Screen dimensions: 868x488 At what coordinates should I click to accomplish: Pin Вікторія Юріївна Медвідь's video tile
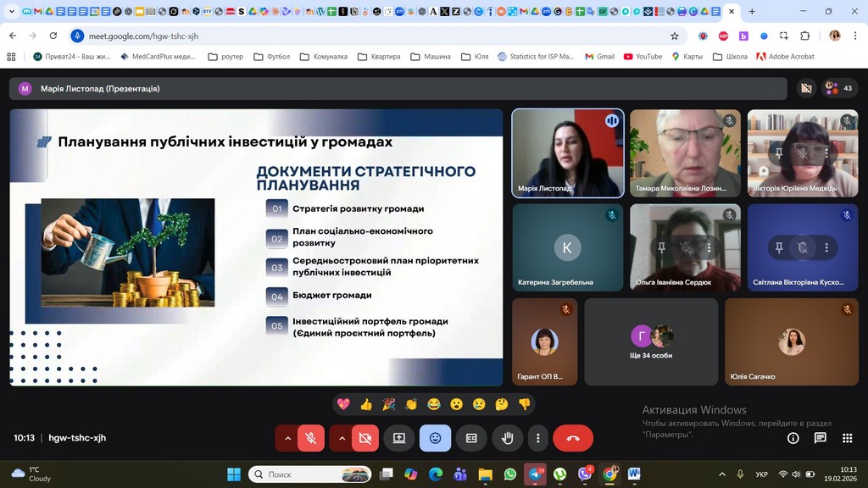(x=779, y=153)
